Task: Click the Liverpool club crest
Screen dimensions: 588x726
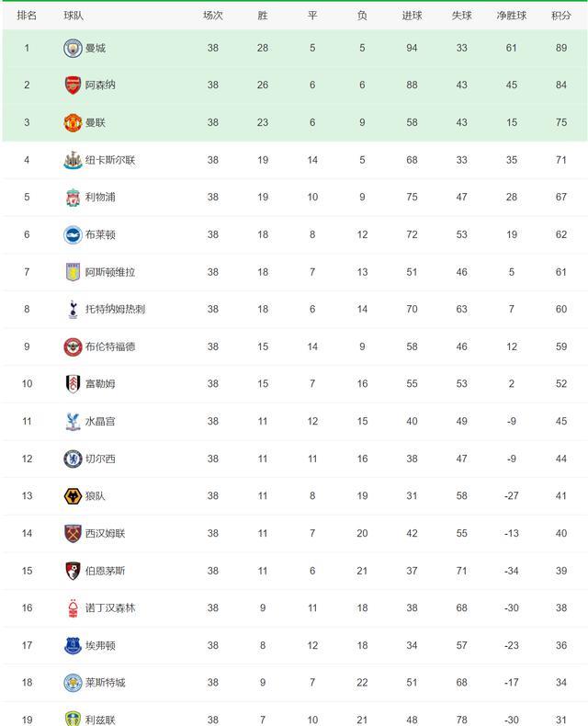Action: [73, 198]
